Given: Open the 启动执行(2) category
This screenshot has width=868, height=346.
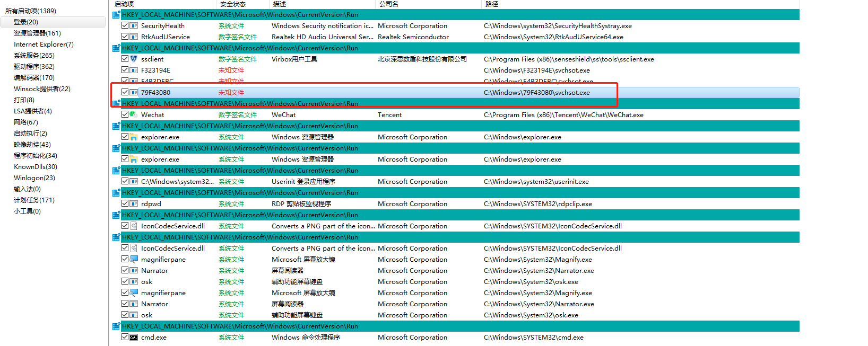Looking at the screenshot, I should point(30,133).
